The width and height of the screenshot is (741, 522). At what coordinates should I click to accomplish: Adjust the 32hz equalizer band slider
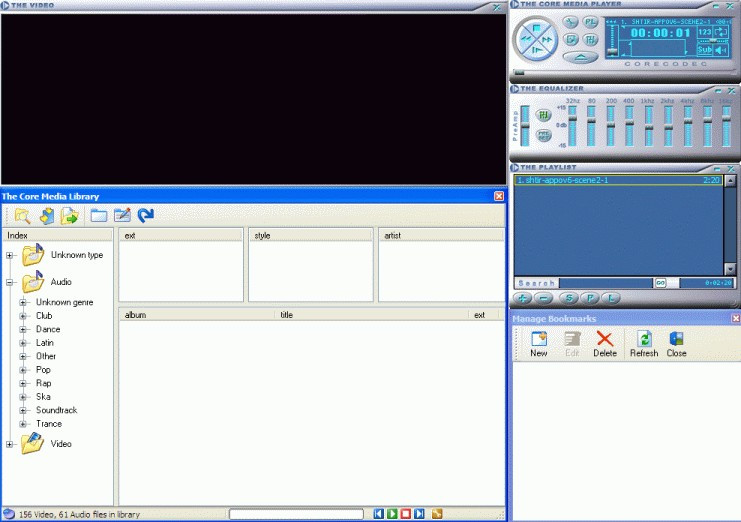[572, 126]
